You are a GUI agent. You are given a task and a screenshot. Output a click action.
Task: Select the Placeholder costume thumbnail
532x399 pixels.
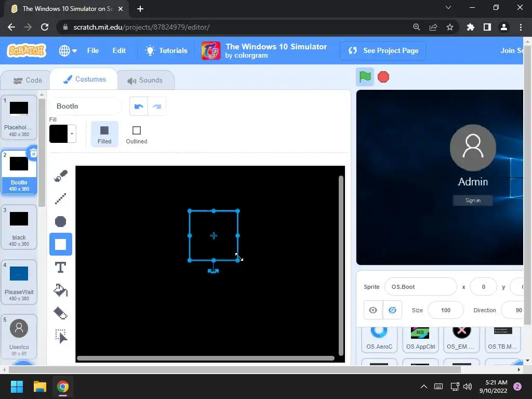pos(19,117)
